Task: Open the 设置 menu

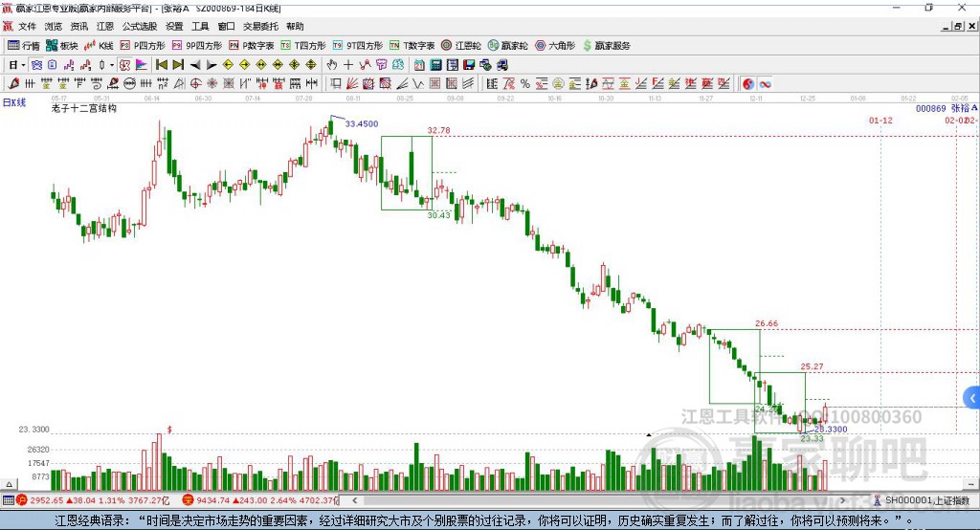Action: 174,26
